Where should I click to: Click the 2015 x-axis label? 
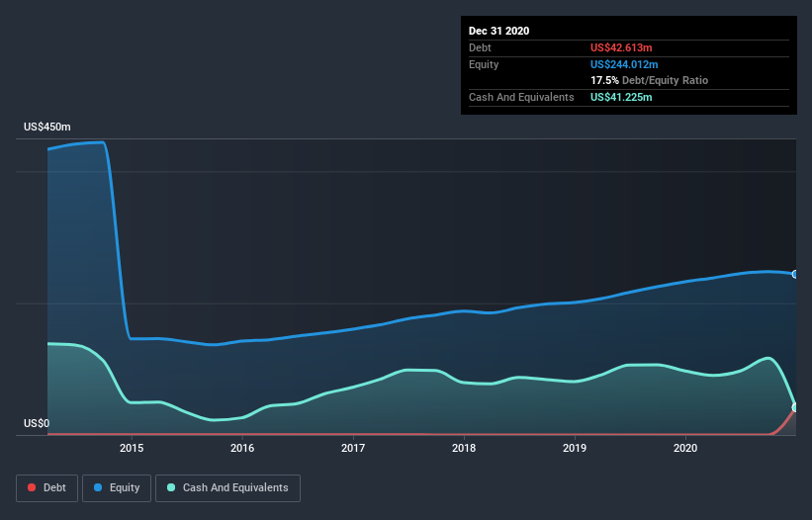tap(132, 448)
